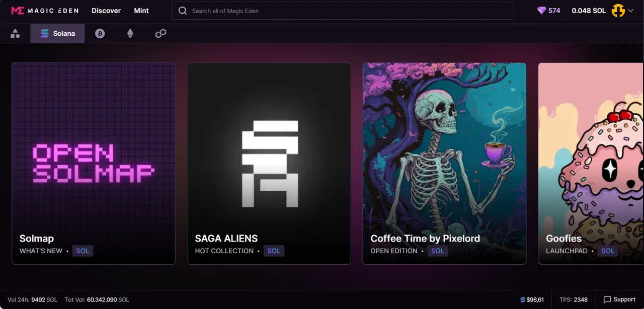View the 0.048 SOL wallet balance
644x309 pixels.
(x=589, y=11)
